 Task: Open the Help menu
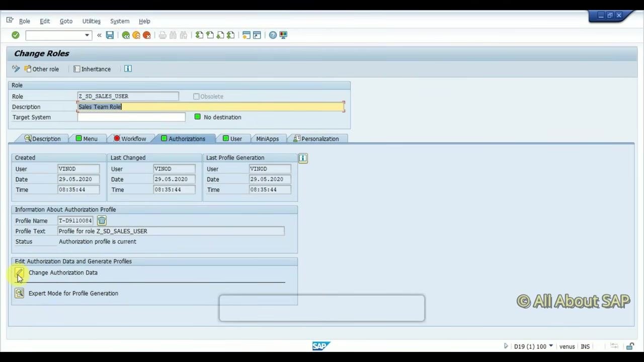coord(144,21)
